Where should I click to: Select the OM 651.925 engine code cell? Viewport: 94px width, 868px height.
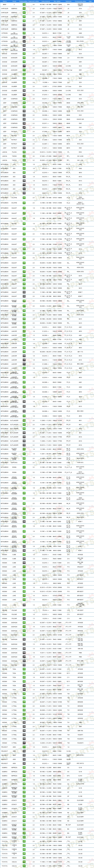click(x=80, y=119)
